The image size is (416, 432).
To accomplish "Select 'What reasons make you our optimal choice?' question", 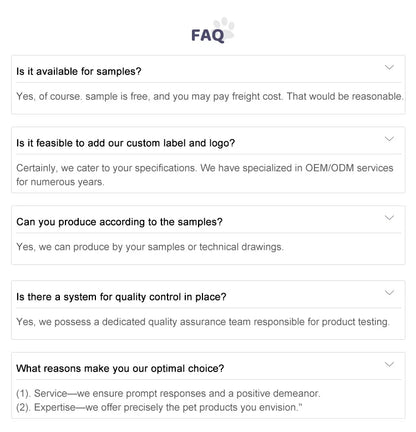I will click(x=120, y=369).
